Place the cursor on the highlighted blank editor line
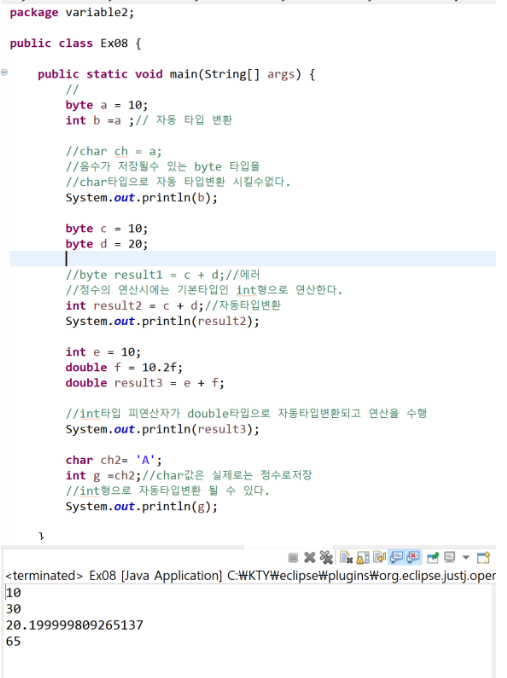The image size is (507, 678). click(x=253, y=259)
